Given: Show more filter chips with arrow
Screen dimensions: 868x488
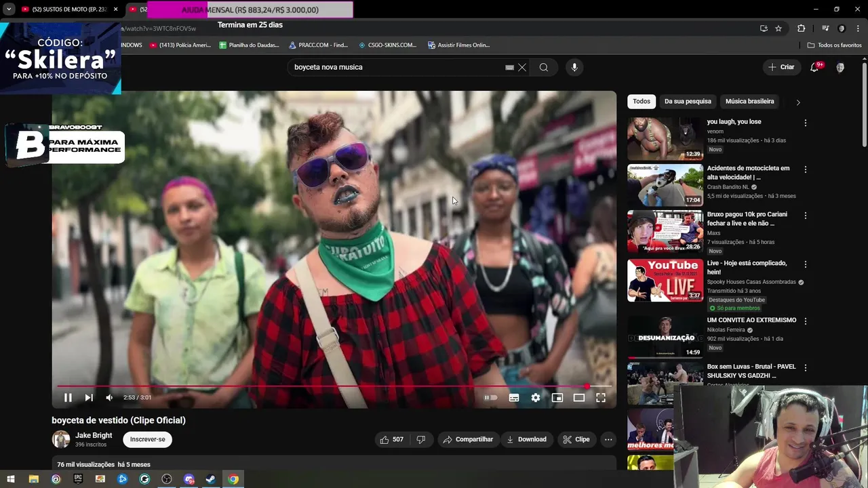Looking at the screenshot, I should (x=798, y=102).
